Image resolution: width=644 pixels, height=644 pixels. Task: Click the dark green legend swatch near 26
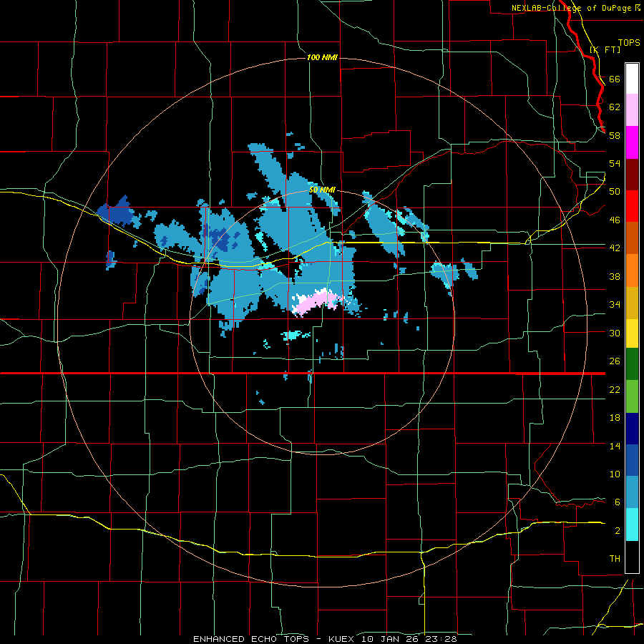pos(632,364)
